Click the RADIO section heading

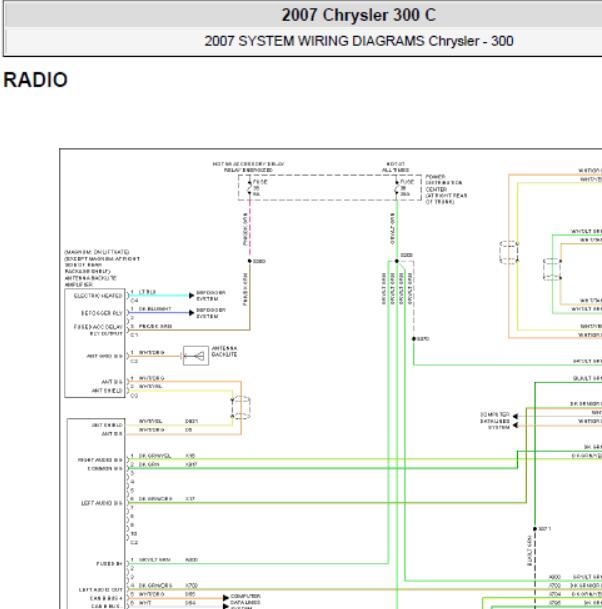click(x=35, y=80)
